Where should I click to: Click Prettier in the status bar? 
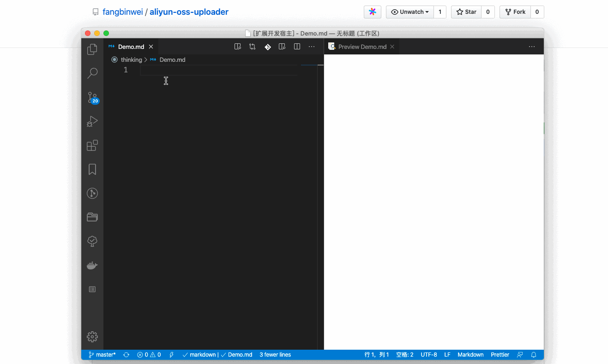click(500, 355)
